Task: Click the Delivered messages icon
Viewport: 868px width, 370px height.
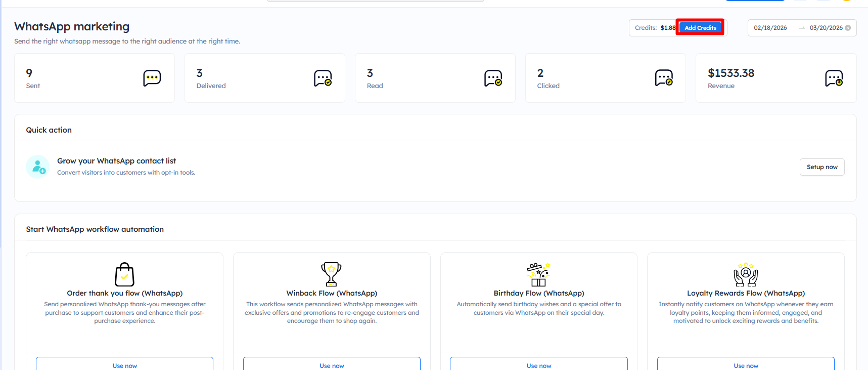Action: pyautogui.click(x=323, y=78)
